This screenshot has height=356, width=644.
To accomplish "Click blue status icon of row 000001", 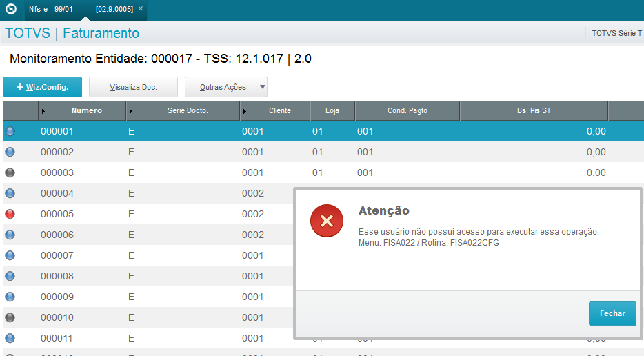I will [x=10, y=131].
